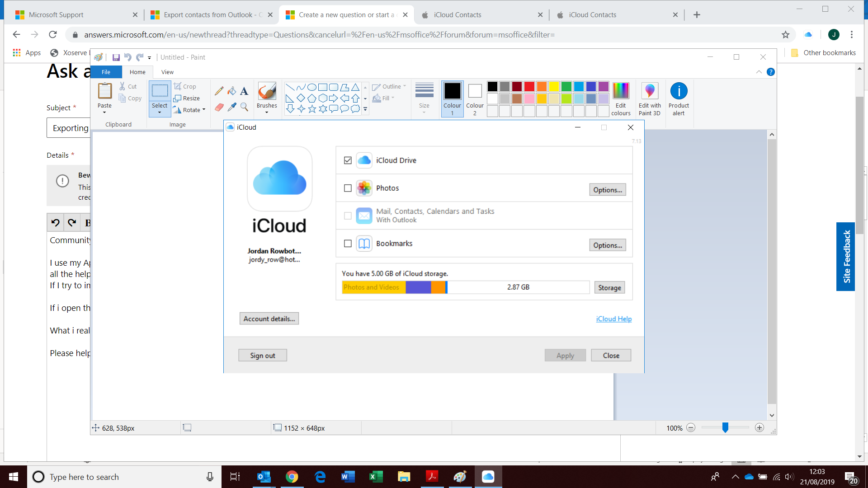This screenshot has height=488, width=868.
Task: Select the Text tool in Paint
Action: (x=244, y=91)
